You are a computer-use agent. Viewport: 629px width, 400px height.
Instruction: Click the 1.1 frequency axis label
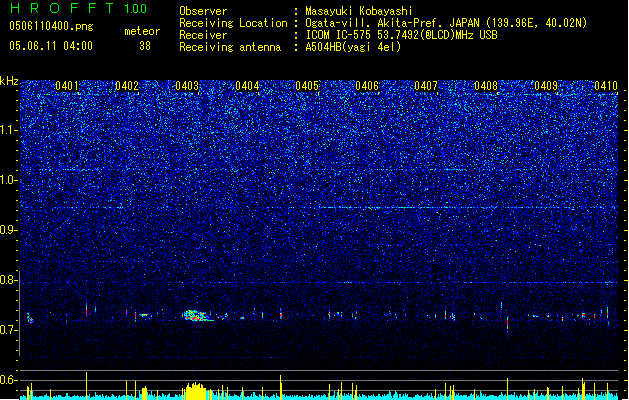(9, 130)
